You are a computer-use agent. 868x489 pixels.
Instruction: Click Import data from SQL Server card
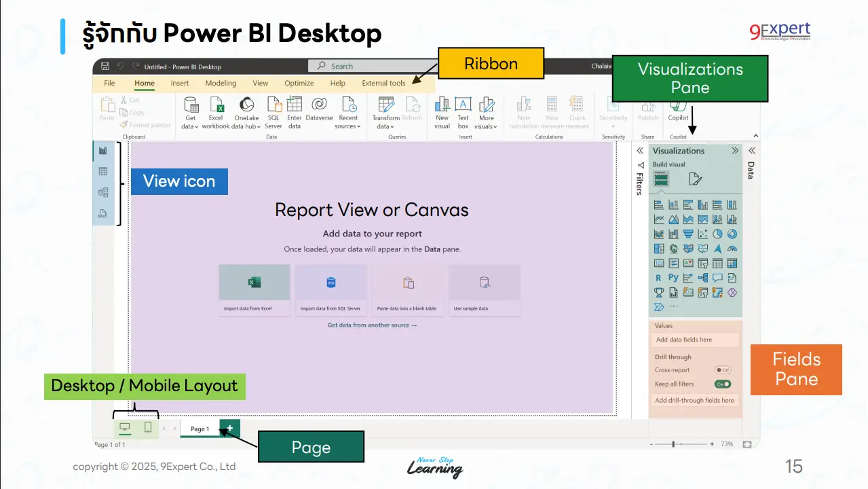tap(331, 290)
